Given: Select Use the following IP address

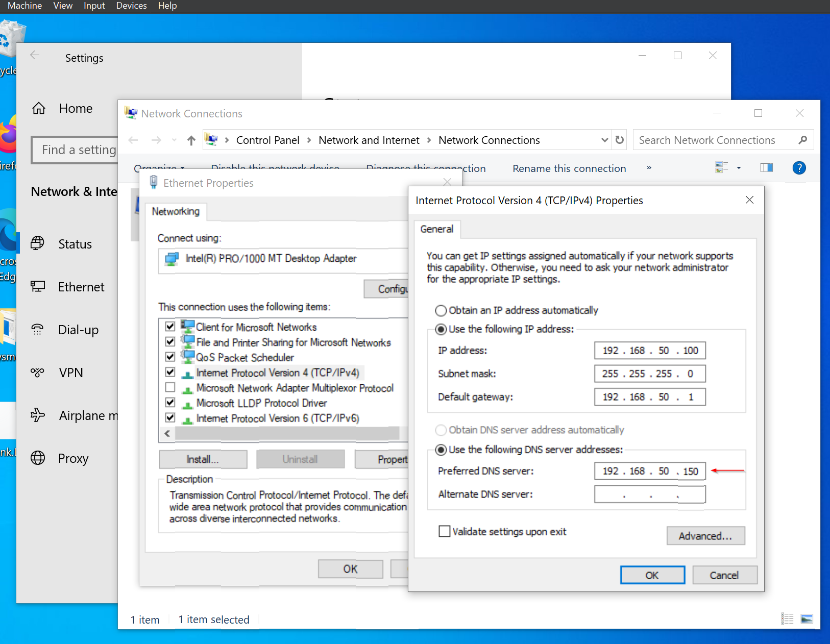Looking at the screenshot, I should [441, 329].
